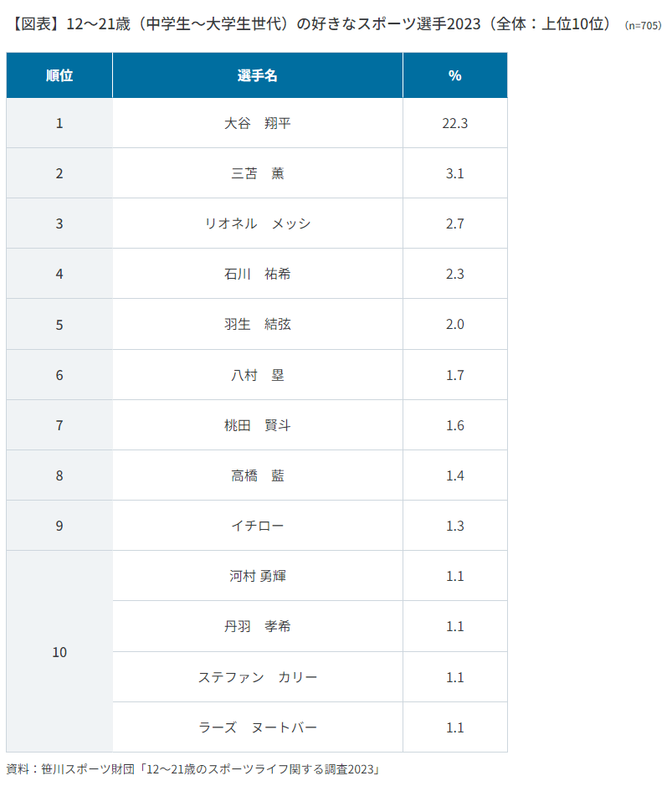Screen dimensions: 672x786
Task: Click the rank 10 merged cell
Action: tap(59, 652)
